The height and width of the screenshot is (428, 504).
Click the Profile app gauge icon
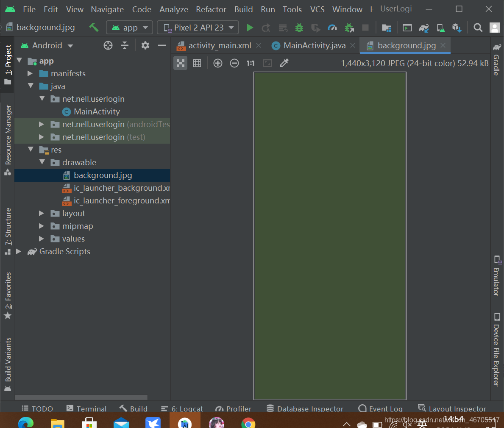pyautogui.click(x=332, y=28)
